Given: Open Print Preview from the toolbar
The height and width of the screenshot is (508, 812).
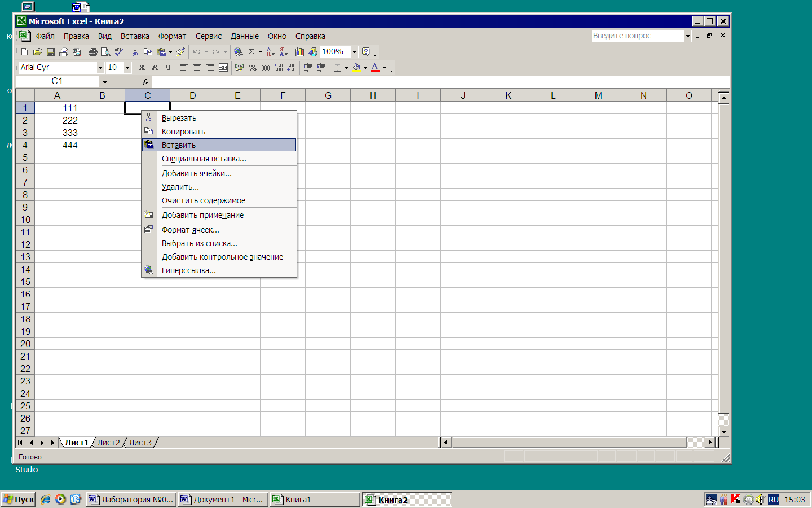Looking at the screenshot, I should pos(105,52).
